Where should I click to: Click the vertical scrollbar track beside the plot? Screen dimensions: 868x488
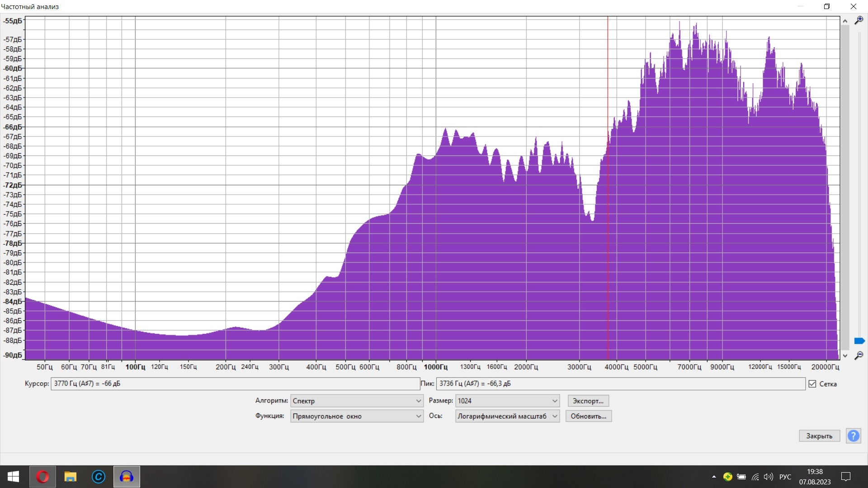tap(844, 188)
